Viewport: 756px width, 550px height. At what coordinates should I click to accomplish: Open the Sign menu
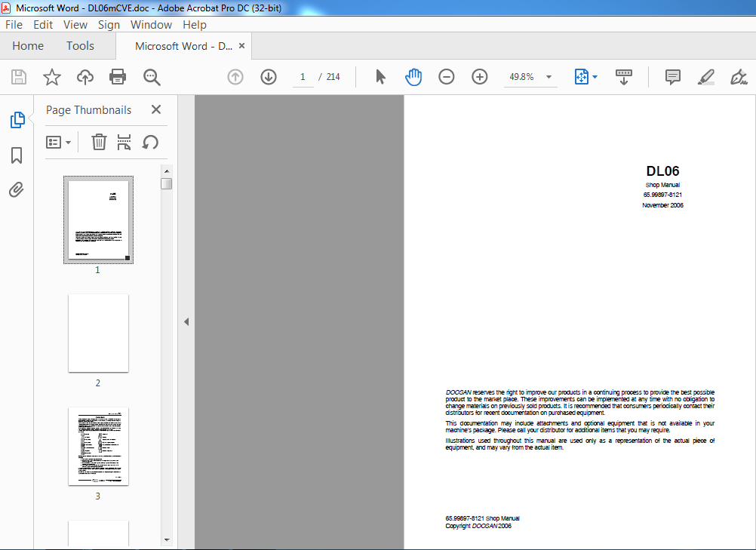point(109,25)
